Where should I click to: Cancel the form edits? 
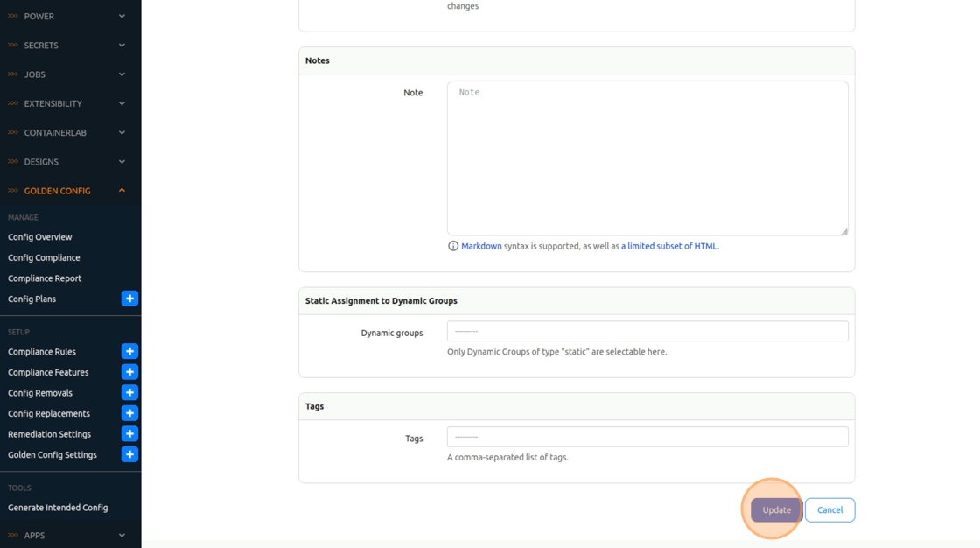829,510
